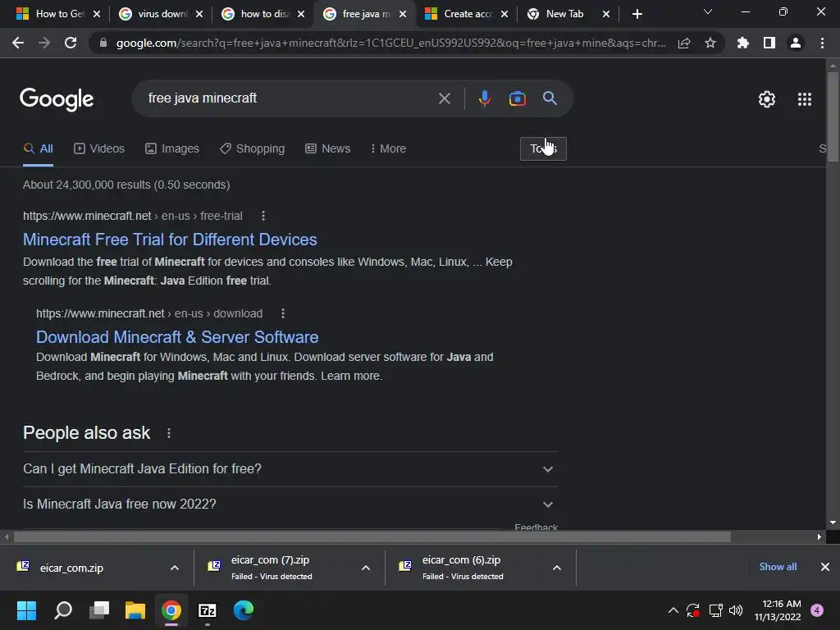Click the Tools button
This screenshot has width=840, height=630.
(x=543, y=148)
